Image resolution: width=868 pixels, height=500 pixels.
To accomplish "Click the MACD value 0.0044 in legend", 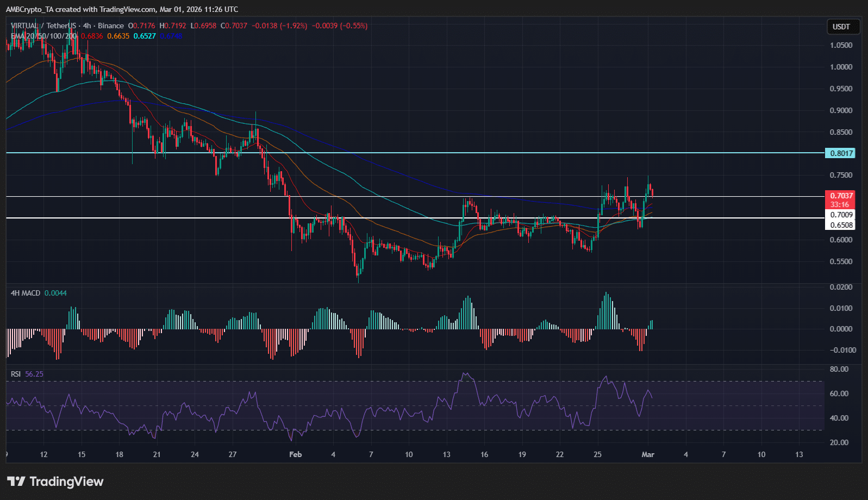I will (55, 293).
